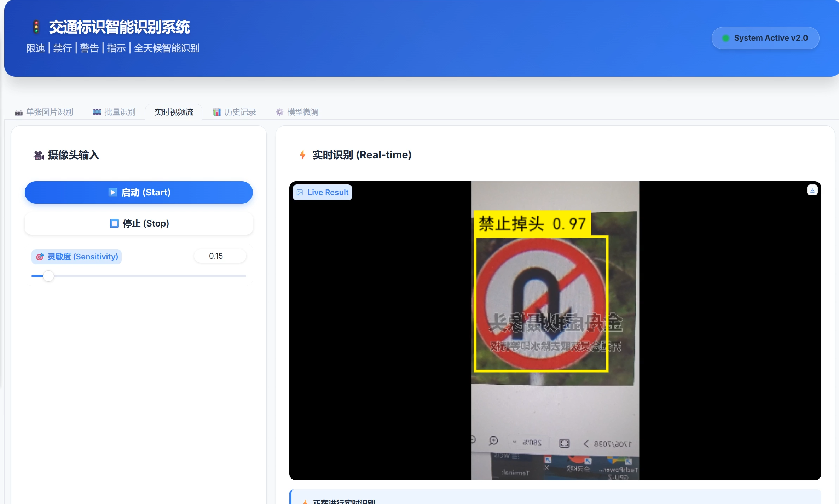Click the traffic light logo icon
The image size is (839, 504).
click(x=36, y=27)
